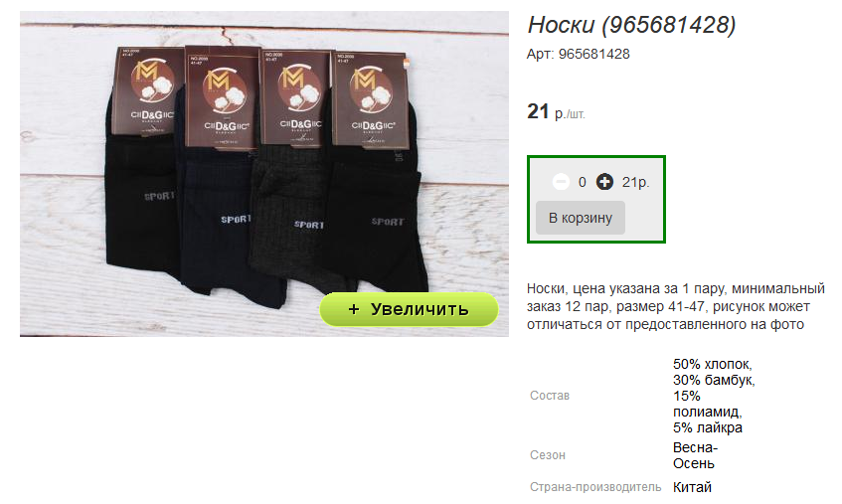Screen dimensions: 842x504
Task: Enlarge the photo with Увеличить button
Action: point(410,309)
